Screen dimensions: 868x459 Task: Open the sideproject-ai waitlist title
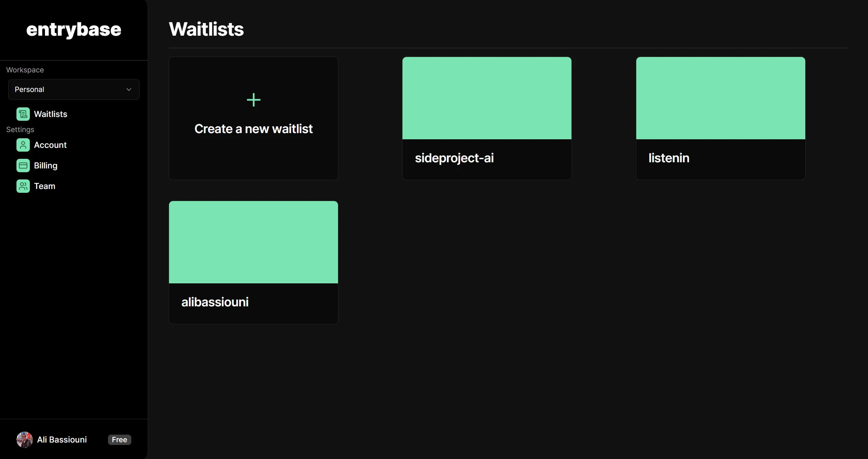click(454, 158)
